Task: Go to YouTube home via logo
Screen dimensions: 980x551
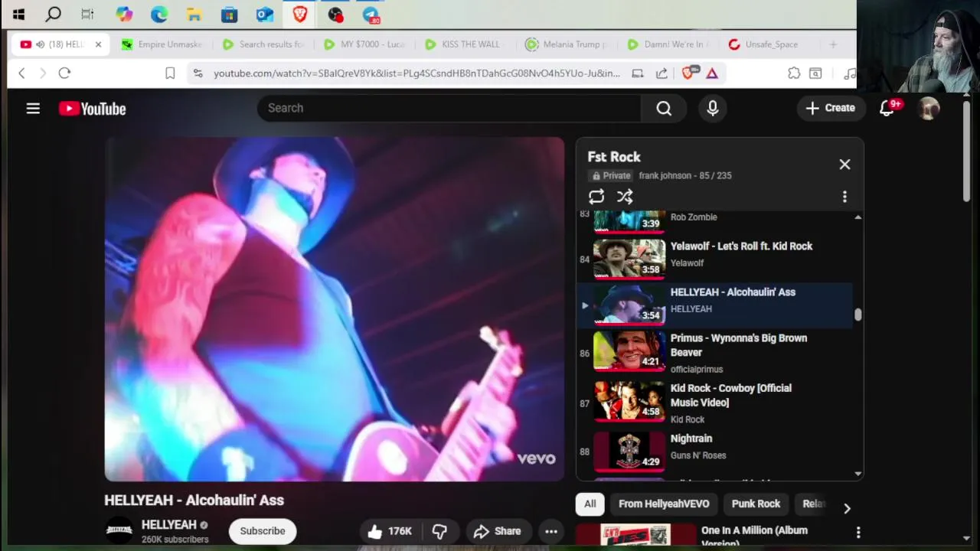Action: [x=92, y=109]
